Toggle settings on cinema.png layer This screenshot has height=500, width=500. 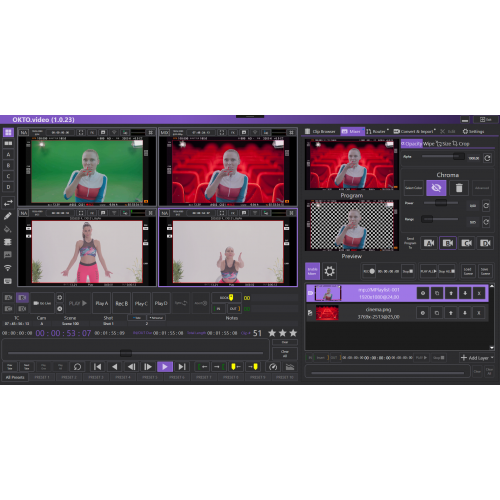point(423,313)
